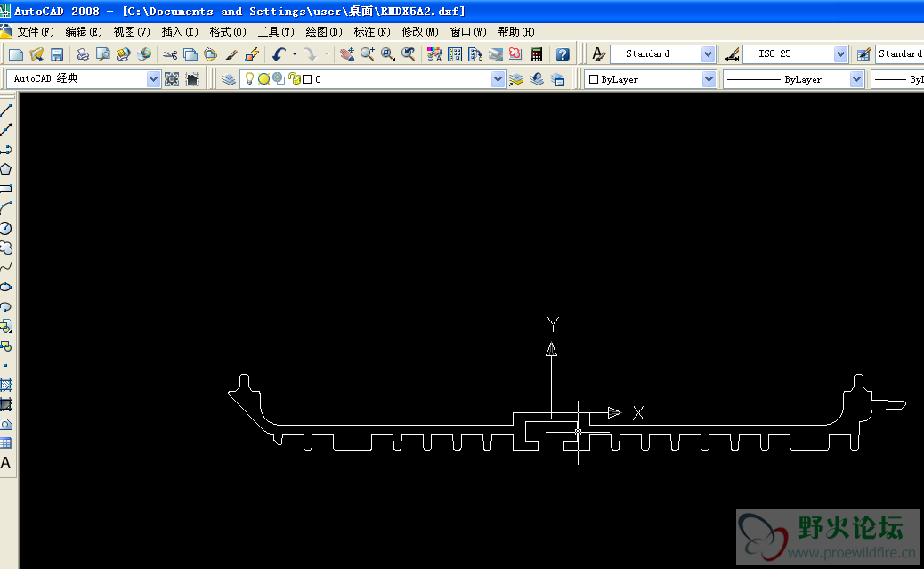
Task: Activate Zoom Realtime magnifier
Action: click(368, 55)
